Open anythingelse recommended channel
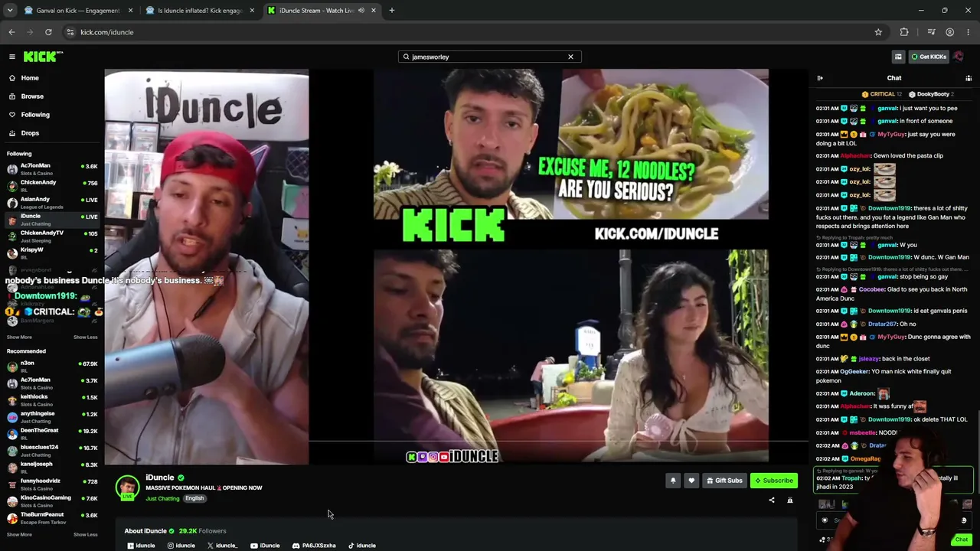 [x=52, y=416]
